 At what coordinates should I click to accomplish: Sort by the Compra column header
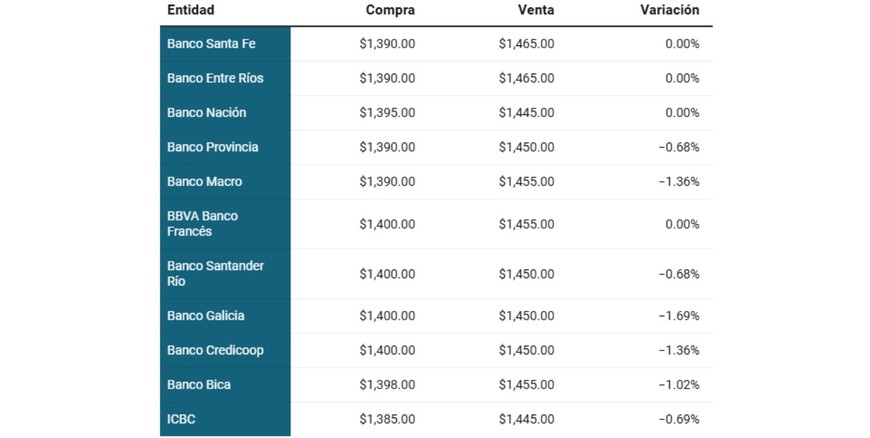pos(390,10)
